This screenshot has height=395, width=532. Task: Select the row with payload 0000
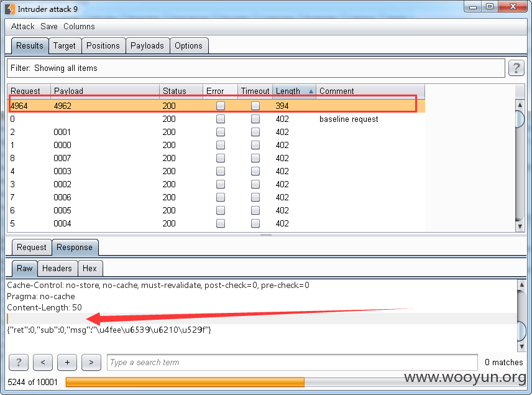(x=216, y=145)
